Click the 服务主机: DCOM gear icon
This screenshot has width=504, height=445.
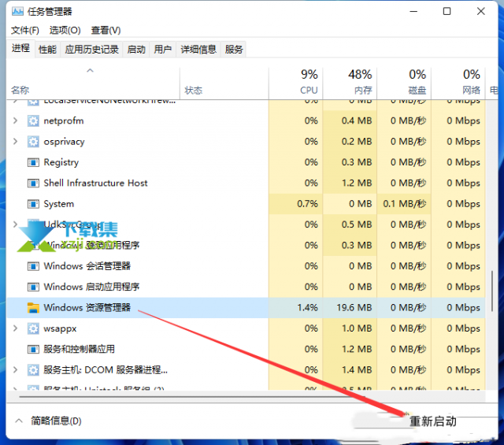(x=33, y=369)
